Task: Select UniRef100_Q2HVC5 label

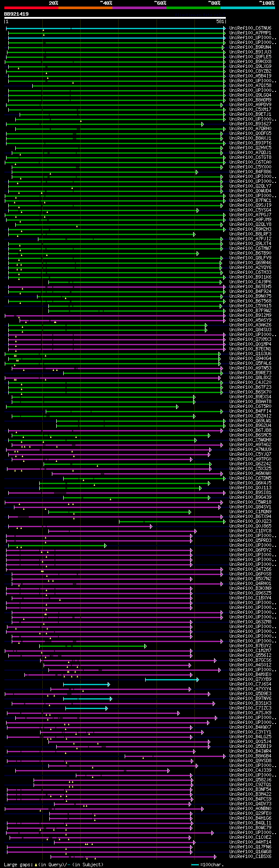Action: click(x=250, y=148)
